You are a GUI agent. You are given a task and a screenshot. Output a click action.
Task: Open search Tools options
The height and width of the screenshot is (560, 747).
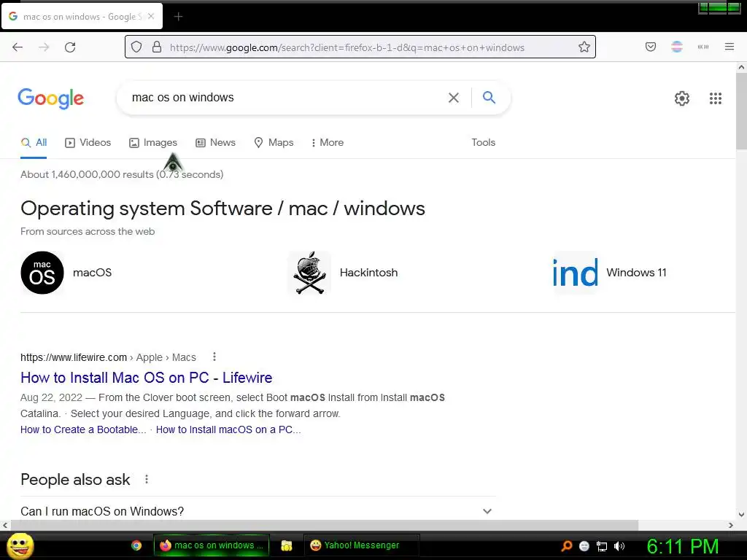pos(484,143)
